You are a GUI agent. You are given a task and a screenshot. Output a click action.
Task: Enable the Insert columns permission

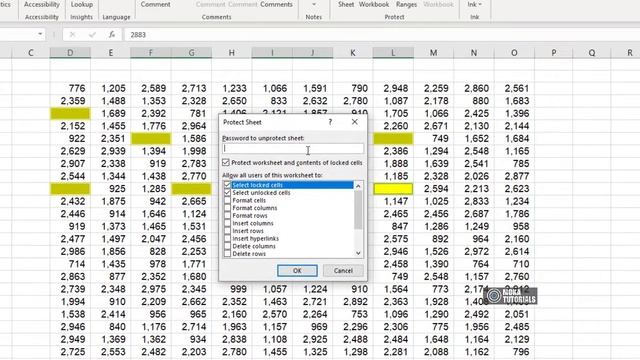(228, 223)
